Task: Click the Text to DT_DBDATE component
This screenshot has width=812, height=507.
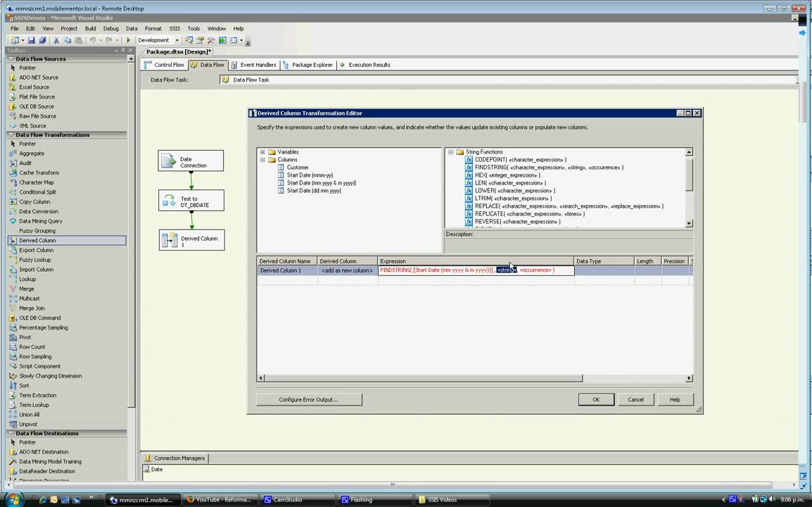Action: (x=191, y=201)
